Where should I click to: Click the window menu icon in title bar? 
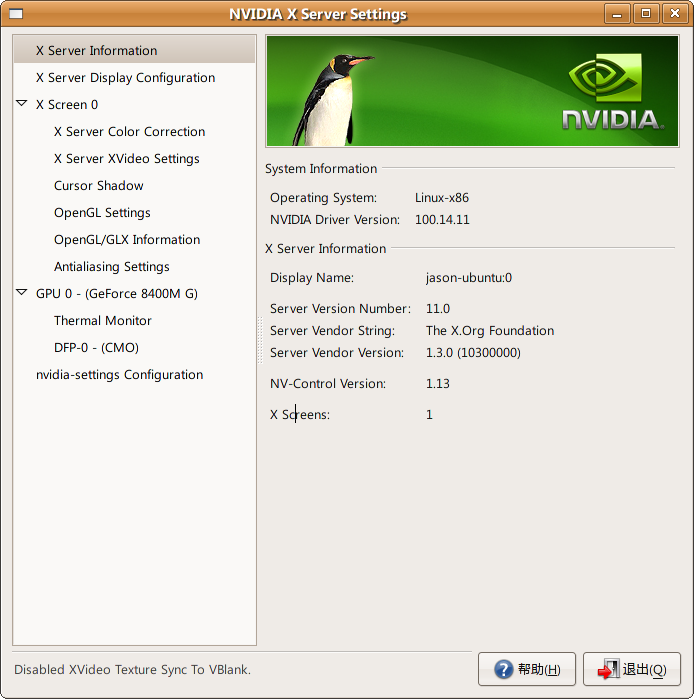tap(16, 14)
